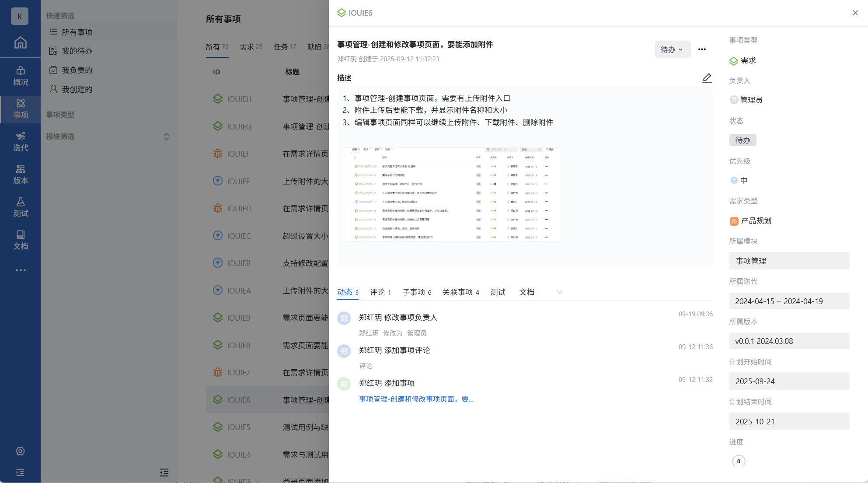Expand the bottom sidebar menu toggle
Screen dimensions: 868x483
[20, 472]
